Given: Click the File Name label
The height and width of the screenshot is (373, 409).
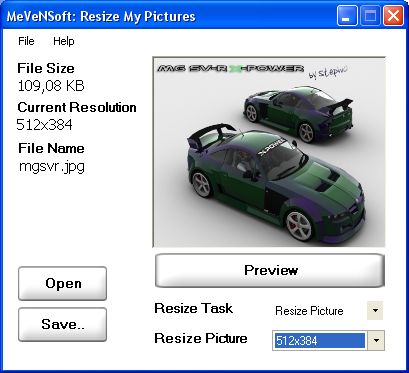Looking at the screenshot, I should (x=51, y=148).
